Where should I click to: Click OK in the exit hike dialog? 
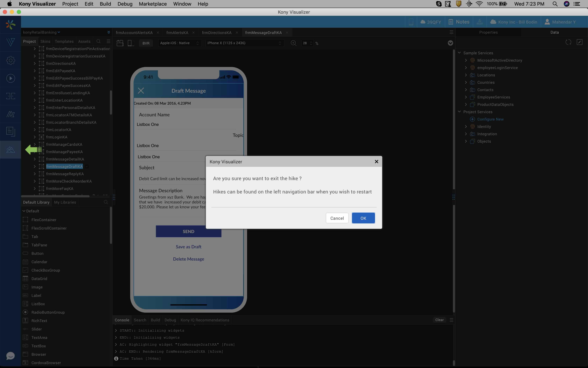[363, 218]
